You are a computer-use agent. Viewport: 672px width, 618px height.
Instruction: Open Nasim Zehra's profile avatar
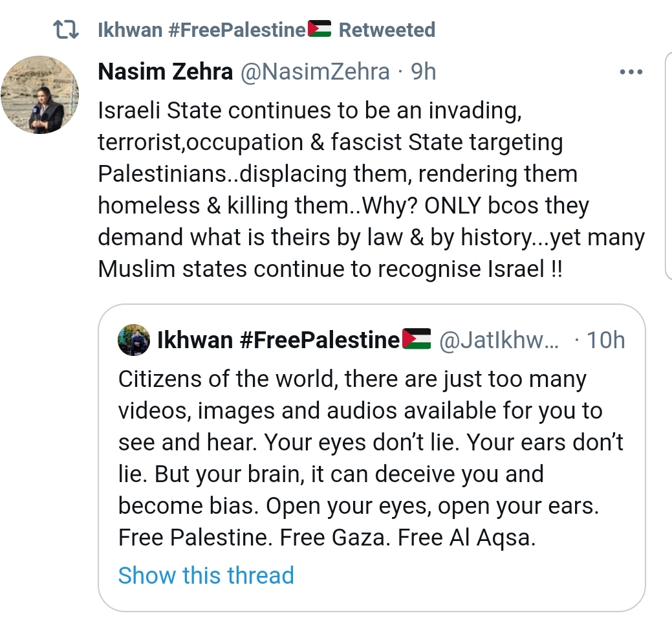point(40,94)
